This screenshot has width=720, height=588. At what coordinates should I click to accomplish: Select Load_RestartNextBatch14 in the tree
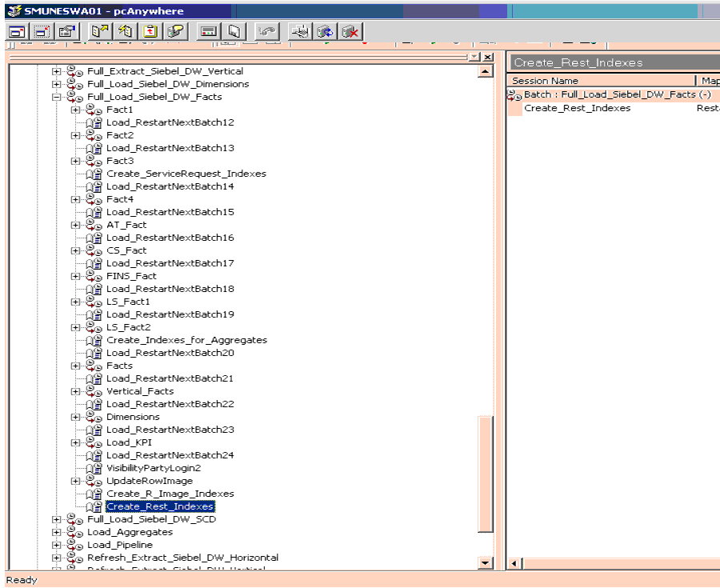[x=170, y=187]
